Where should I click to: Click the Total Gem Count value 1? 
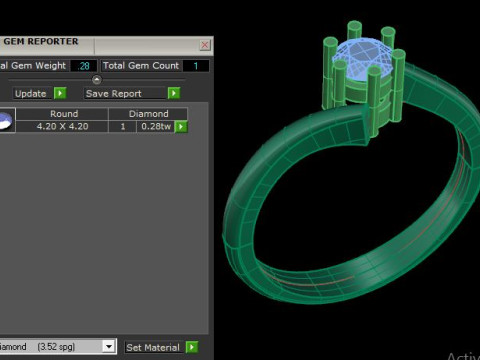196,66
